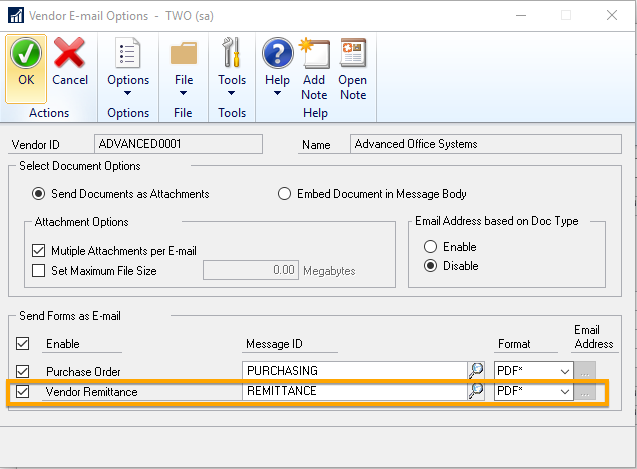Expand the Tools dropdown arrow
This screenshot has width=637, height=469.
232,93
